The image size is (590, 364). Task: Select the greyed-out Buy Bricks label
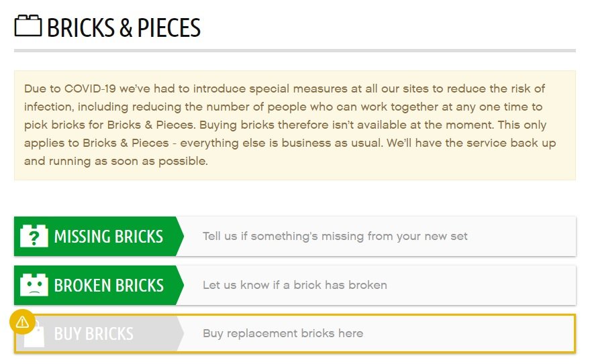[93, 334]
